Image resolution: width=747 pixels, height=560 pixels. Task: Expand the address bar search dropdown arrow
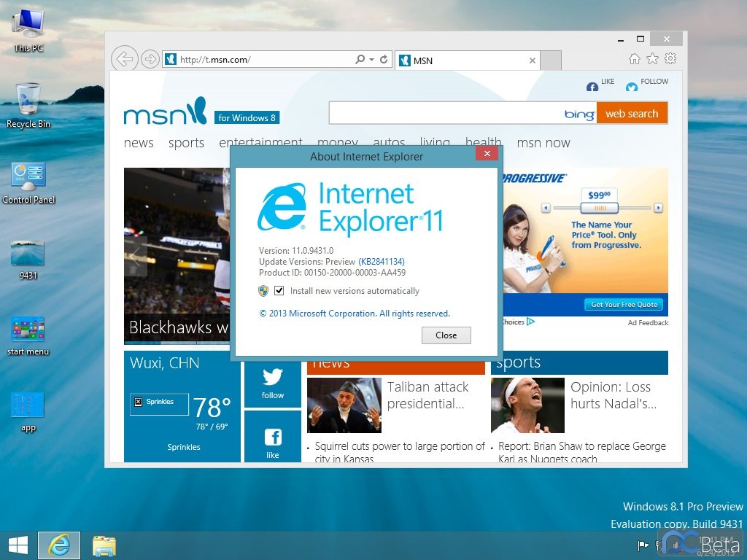[x=371, y=60]
